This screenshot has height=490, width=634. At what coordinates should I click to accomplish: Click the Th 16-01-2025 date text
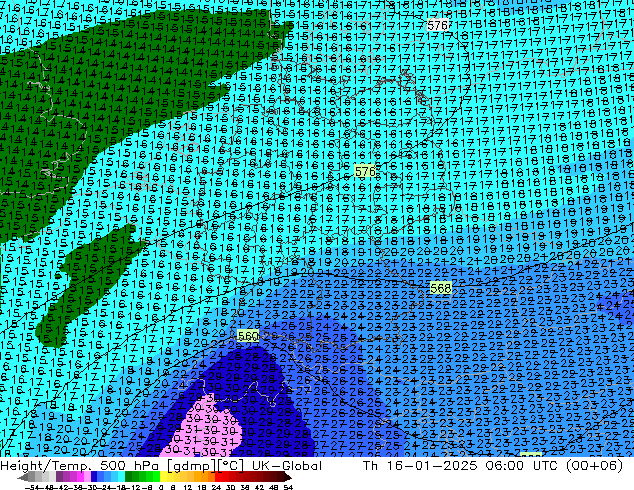coord(420,465)
